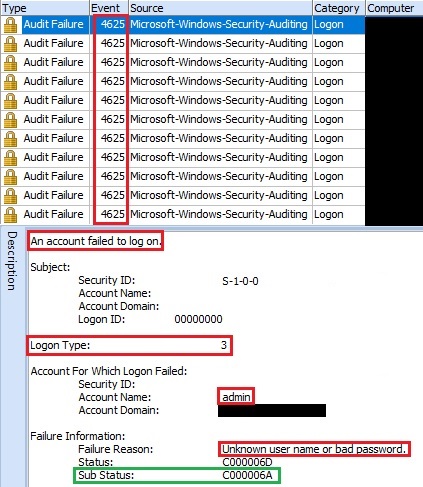Click the Sub Status value C000006A

[x=247, y=475]
